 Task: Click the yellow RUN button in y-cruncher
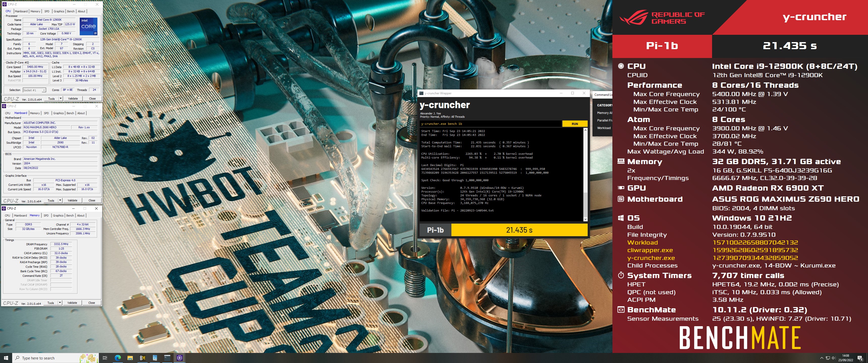point(575,124)
